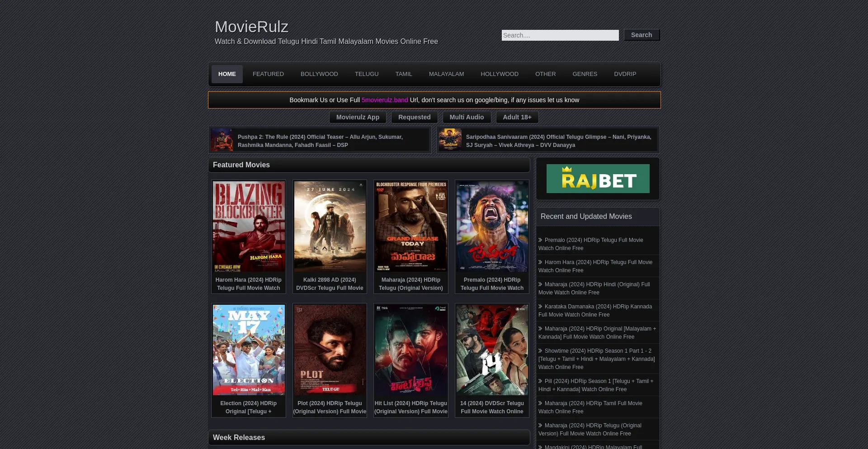Image resolution: width=868 pixels, height=449 pixels.
Task: Open the BOLLYWOOD menu item
Action: point(319,74)
